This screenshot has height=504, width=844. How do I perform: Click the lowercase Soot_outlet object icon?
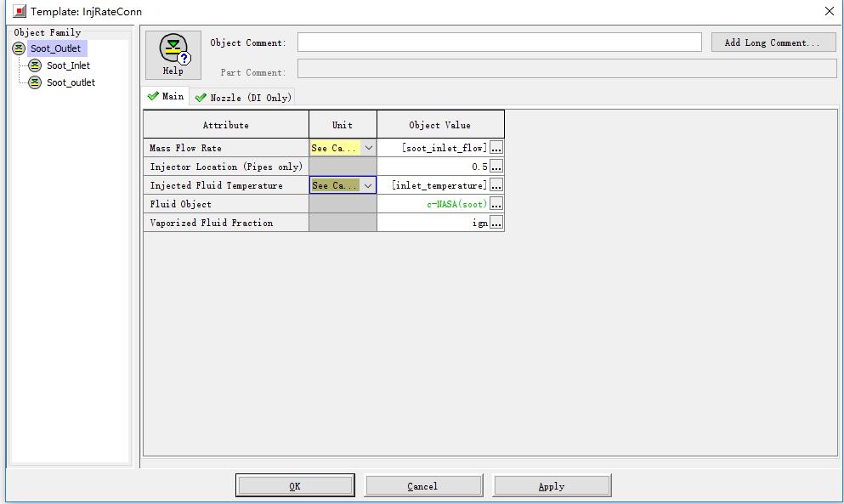pyautogui.click(x=35, y=82)
